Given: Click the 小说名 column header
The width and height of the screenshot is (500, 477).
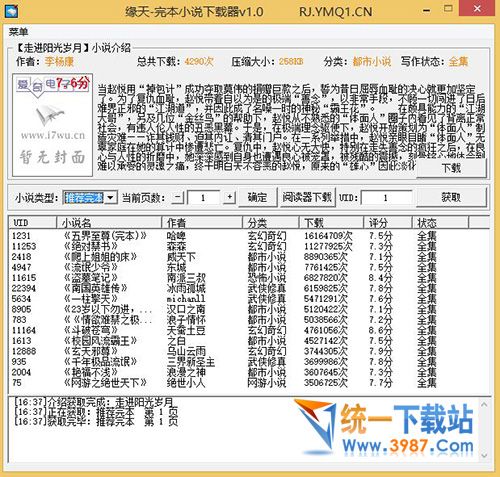Looking at the screenshot, I should pos(109,222).
